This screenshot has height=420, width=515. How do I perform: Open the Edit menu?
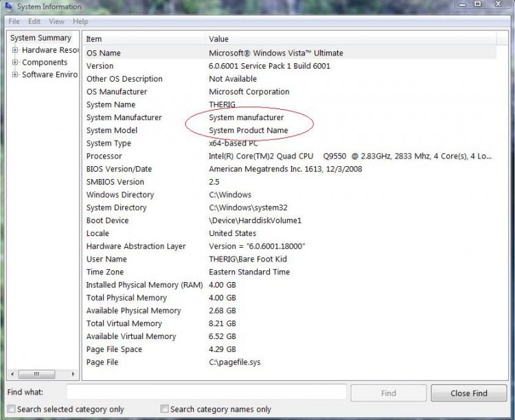pyautogui.click(x=34, y=22)
